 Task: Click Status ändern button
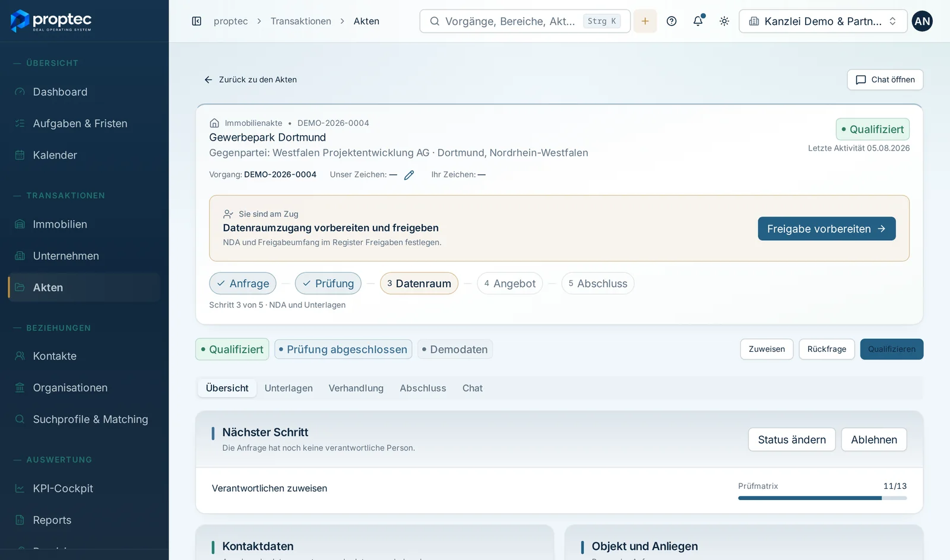(x=791, y=440)
